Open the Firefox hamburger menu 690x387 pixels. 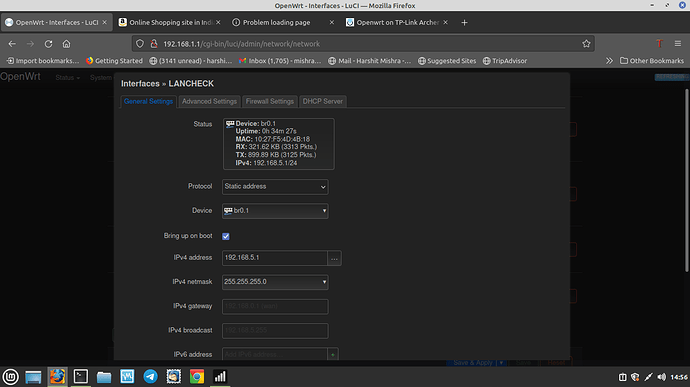[678, 44]
